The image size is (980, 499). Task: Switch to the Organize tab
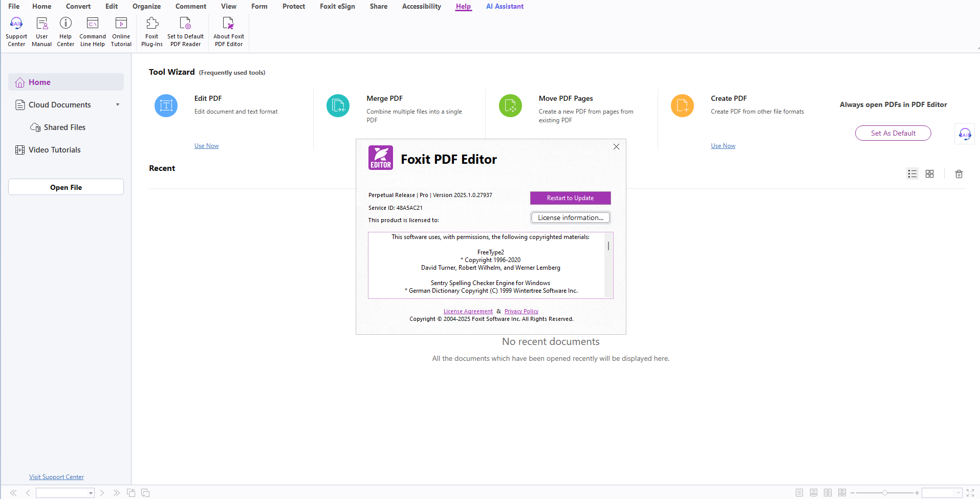(146, 6)
